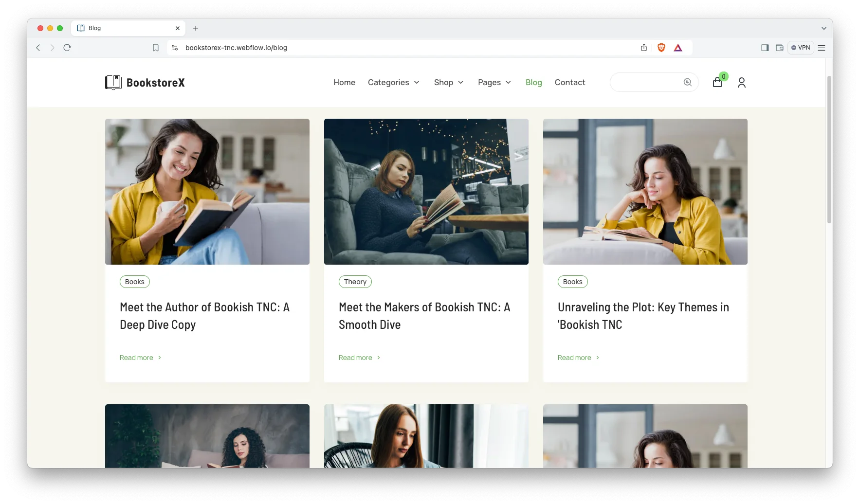Expand the Shop dropdown menu
This screenshot has height=504, width=860.
tap(448, 83)
